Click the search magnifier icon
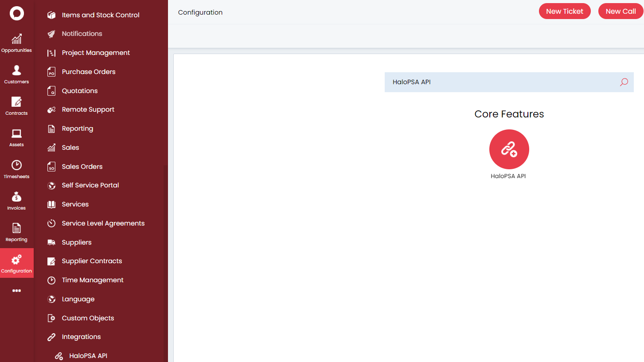The height and width of the screenshot is (362, 644). click(x=624, y=82)
